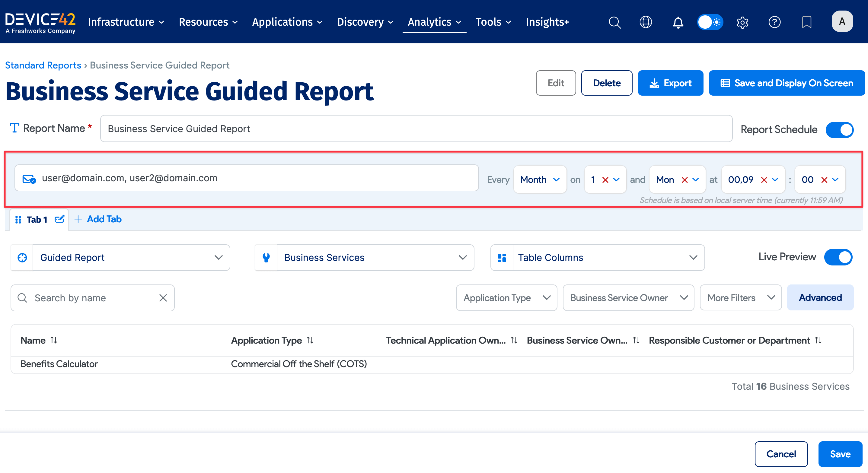
Task: Click the email recipients field
Action: click(247, 178)
